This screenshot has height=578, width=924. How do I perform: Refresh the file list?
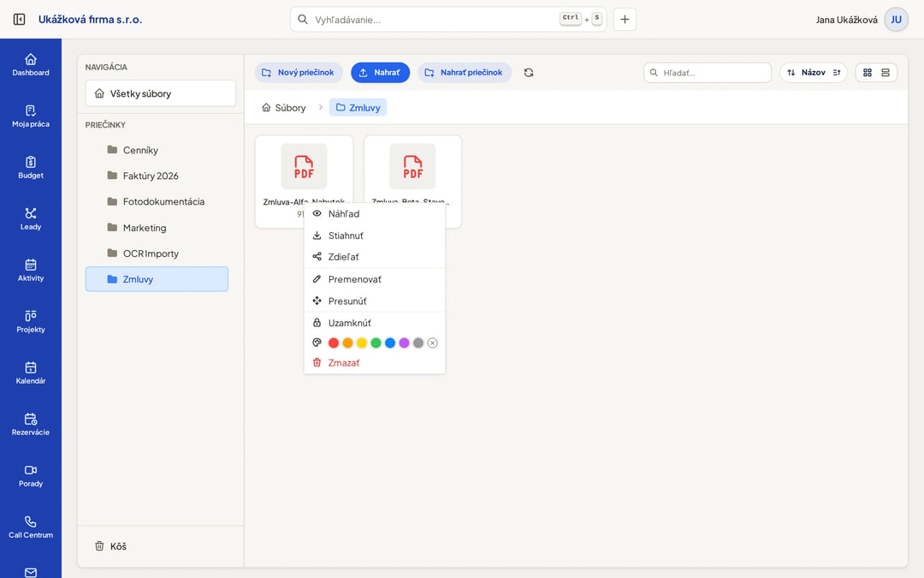point(529,73)
